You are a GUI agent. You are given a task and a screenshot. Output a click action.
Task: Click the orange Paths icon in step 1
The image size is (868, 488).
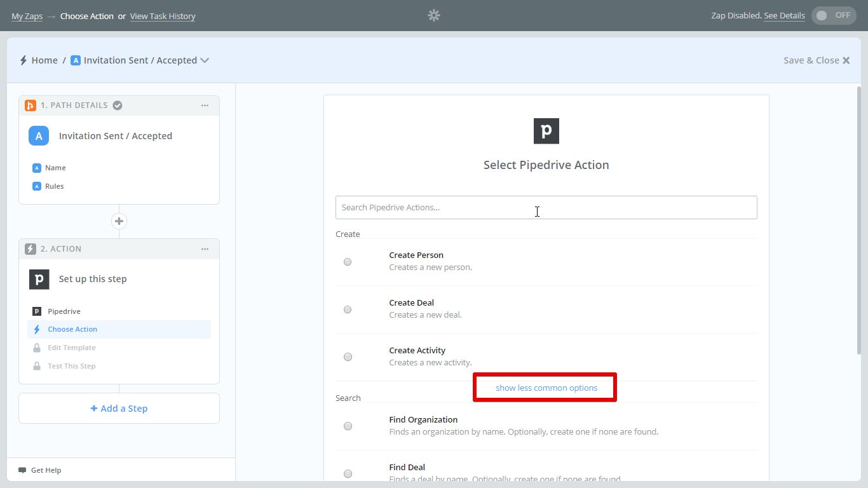click(x=30, y=105)
